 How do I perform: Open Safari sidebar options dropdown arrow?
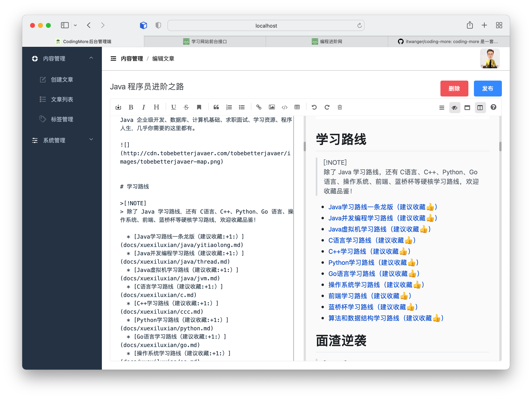click(75, 25)
